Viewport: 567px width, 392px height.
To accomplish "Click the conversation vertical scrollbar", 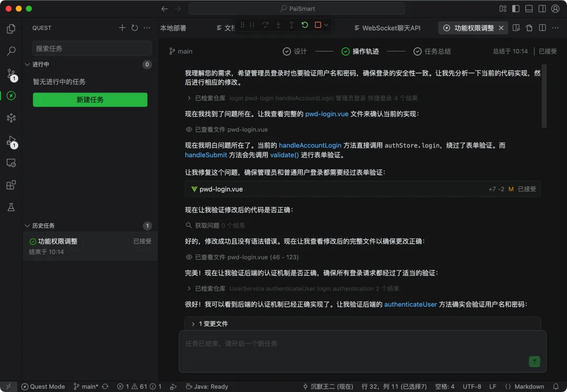I will coord(544,97).
